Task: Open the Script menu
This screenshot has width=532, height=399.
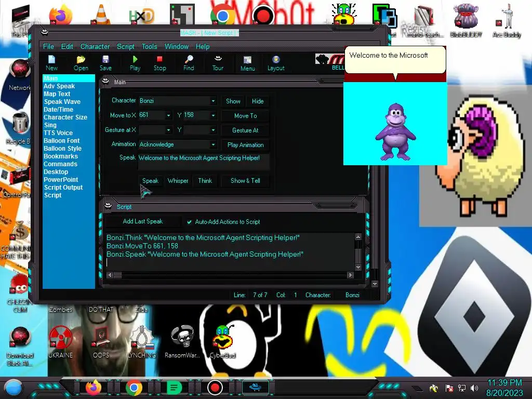Action: click(126, 46)
